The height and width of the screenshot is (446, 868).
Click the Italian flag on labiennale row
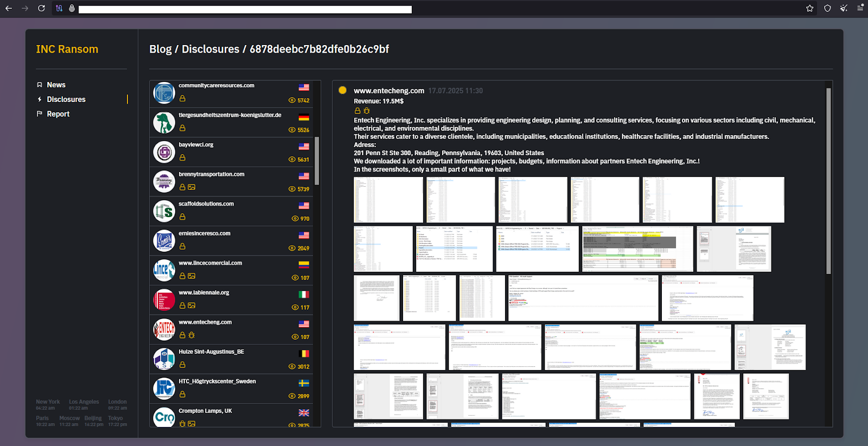tap(304, 295)
